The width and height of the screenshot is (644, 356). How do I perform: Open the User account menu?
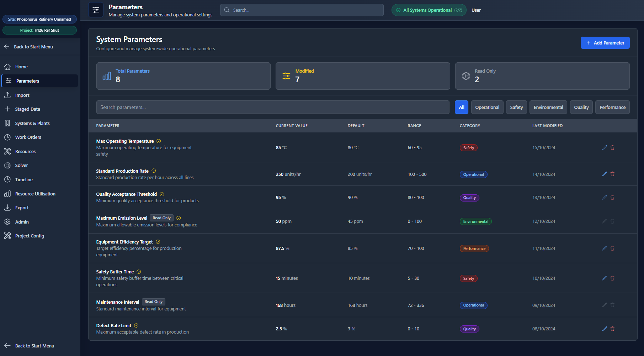click(476, 10)
